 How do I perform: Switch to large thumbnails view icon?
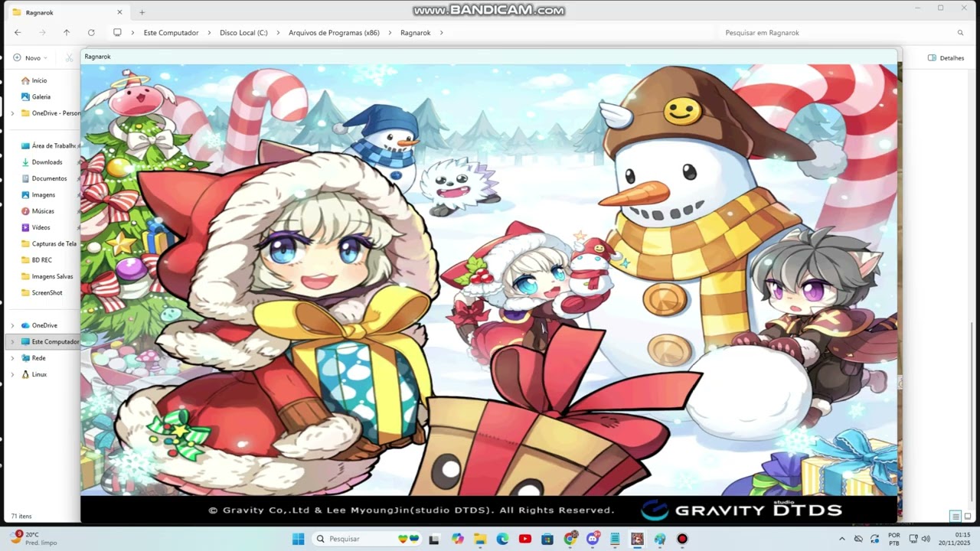pos(968,517)
